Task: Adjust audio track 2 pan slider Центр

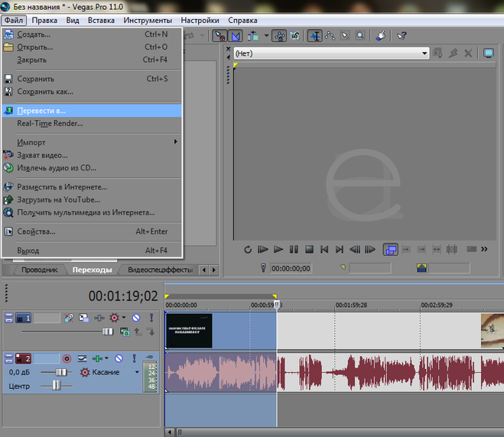Action: 57,385
